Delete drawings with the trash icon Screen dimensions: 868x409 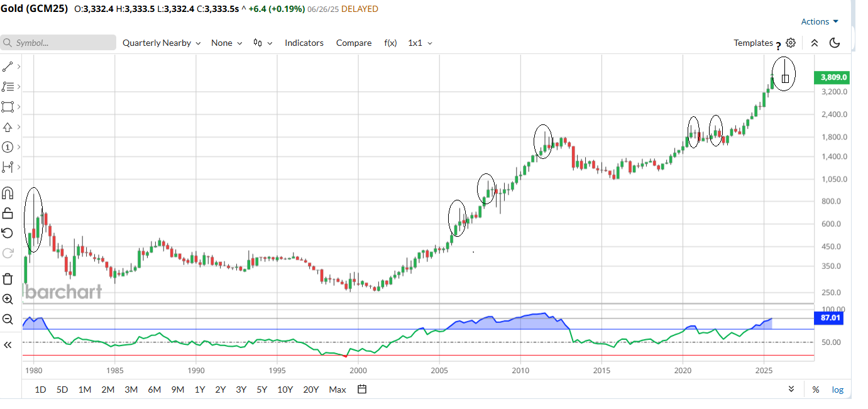(x=8, y=279)
